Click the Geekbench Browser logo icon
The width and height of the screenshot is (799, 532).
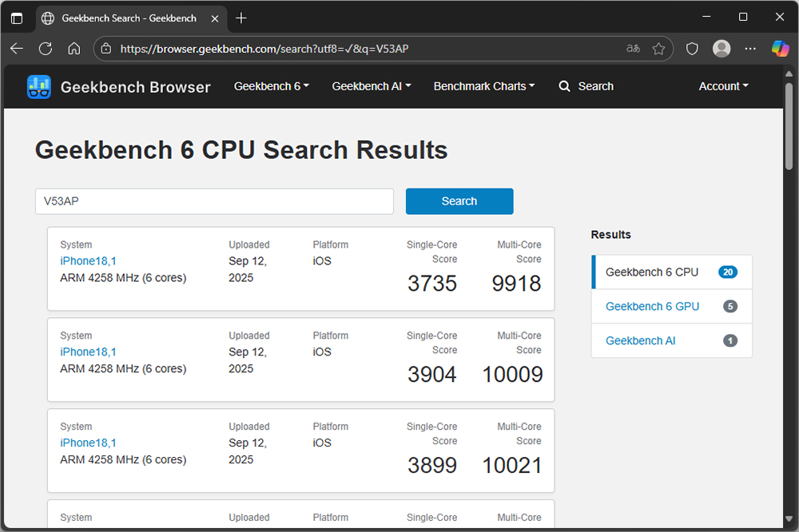tap(38, 86)
